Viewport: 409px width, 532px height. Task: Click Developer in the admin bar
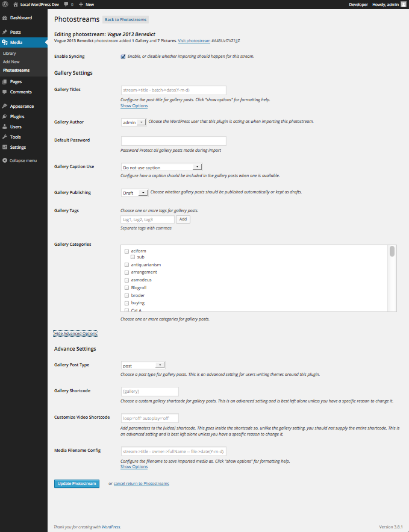pos(358,4)
